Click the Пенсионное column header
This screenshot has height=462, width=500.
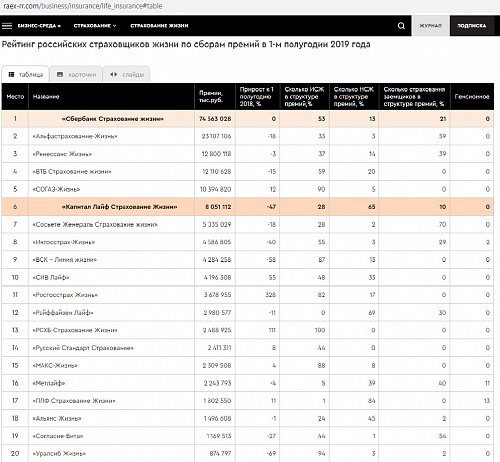(472, 97)
